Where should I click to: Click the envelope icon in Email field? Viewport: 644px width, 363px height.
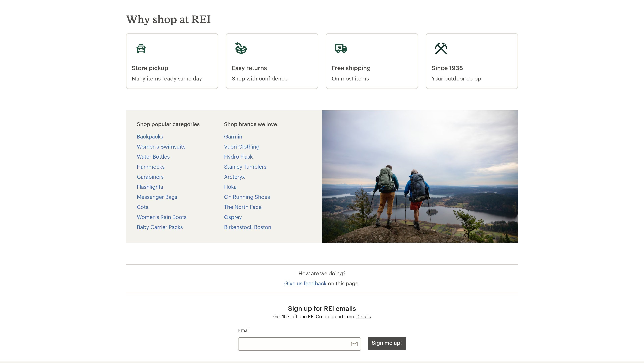(354, 344)
